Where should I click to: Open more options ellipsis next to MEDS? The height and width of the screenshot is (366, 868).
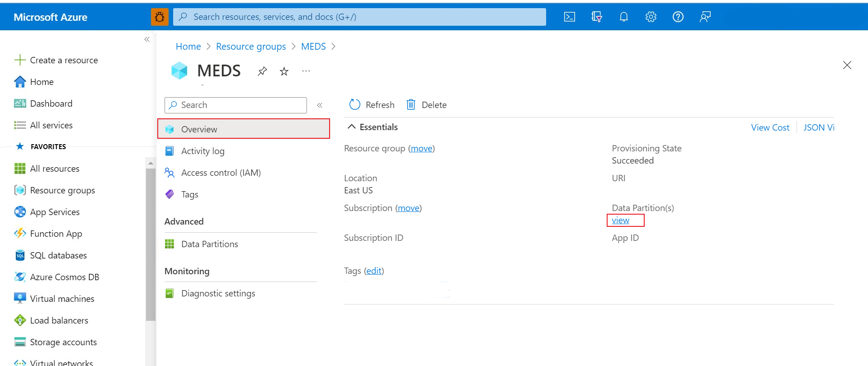[306, 71]
